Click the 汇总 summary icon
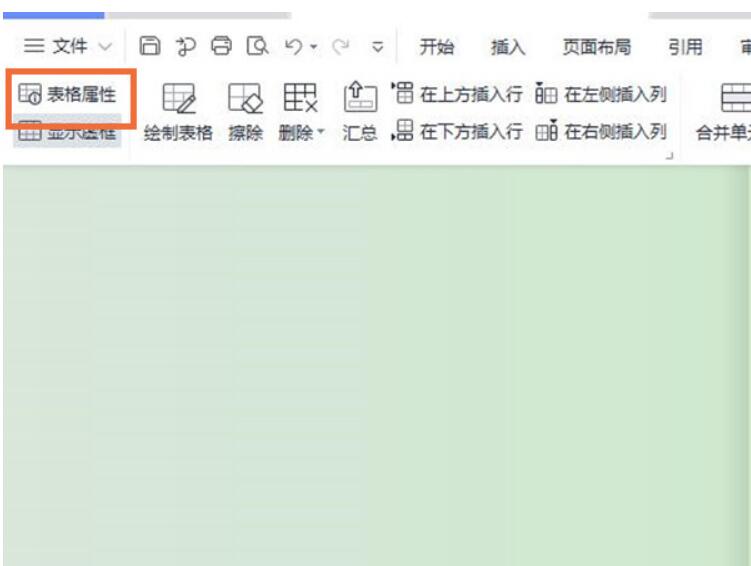This screenshot has width=751, height=566. tap(360, 112)
